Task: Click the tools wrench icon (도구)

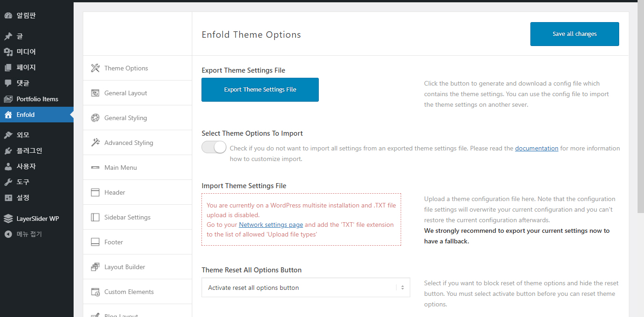Action: 8,182
